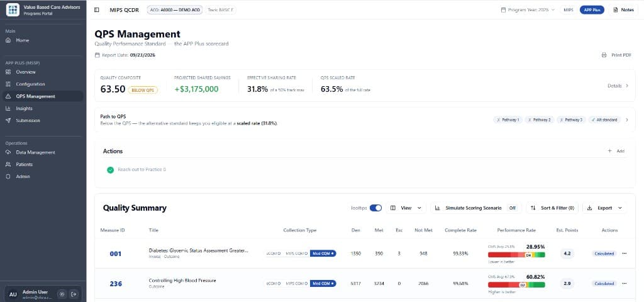Click the Pathway 1 chip
644x302 pixels.
pyautogui.click(x=508, y=120)
